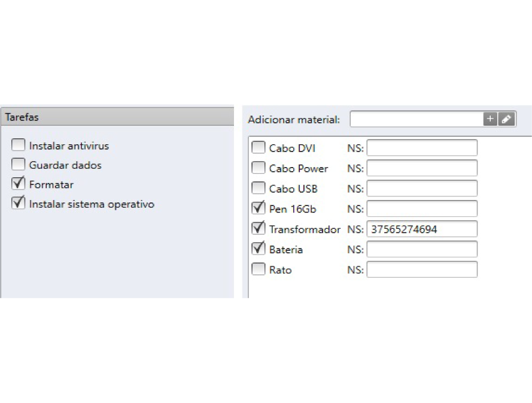Deselect the Transformador checkbox
This screenshot has height=403, width=532.
(259, 229)
